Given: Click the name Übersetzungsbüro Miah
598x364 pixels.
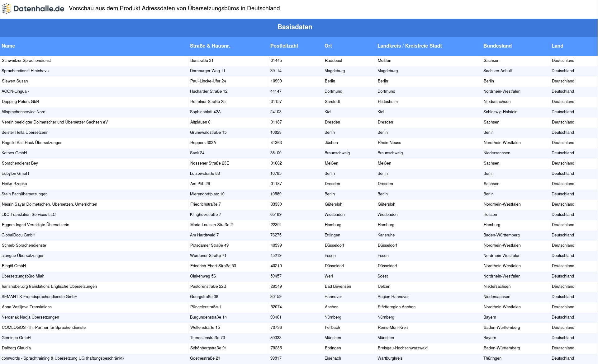Looking at the screenshot, I should [x=23, y=276].
